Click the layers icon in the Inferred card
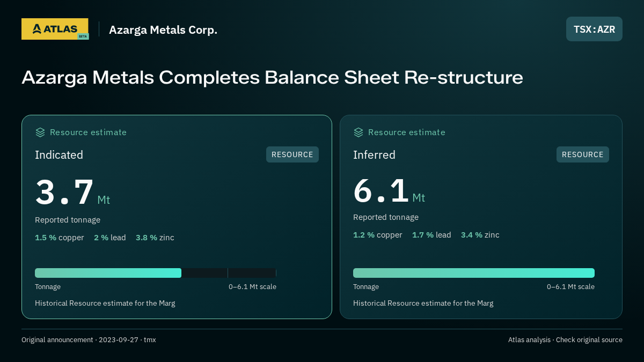Image resolution: width=644 pixels, height=362 pixels. point(358,132)
